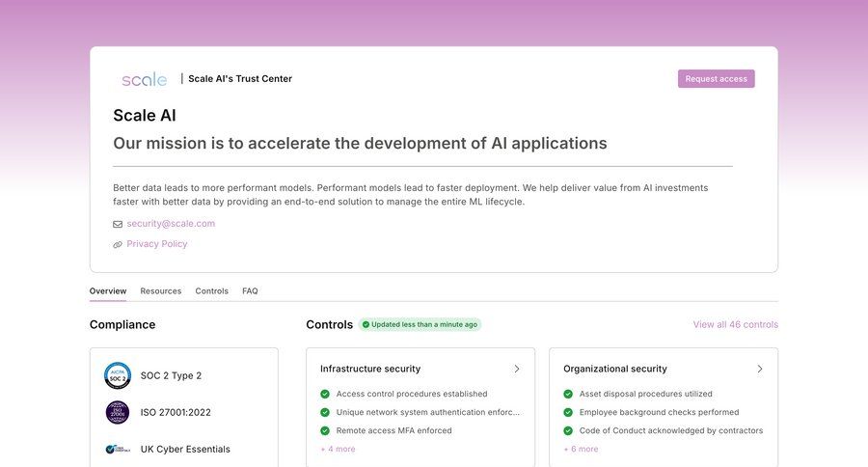
Task: Show '+ 4 more' infrastructure controls
Action: click(x=338, y=449)
